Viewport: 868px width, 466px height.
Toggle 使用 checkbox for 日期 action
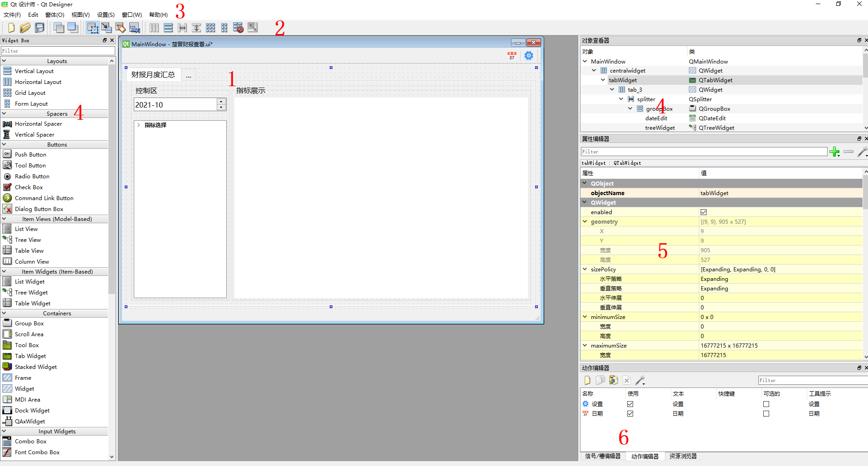point(630,413)
